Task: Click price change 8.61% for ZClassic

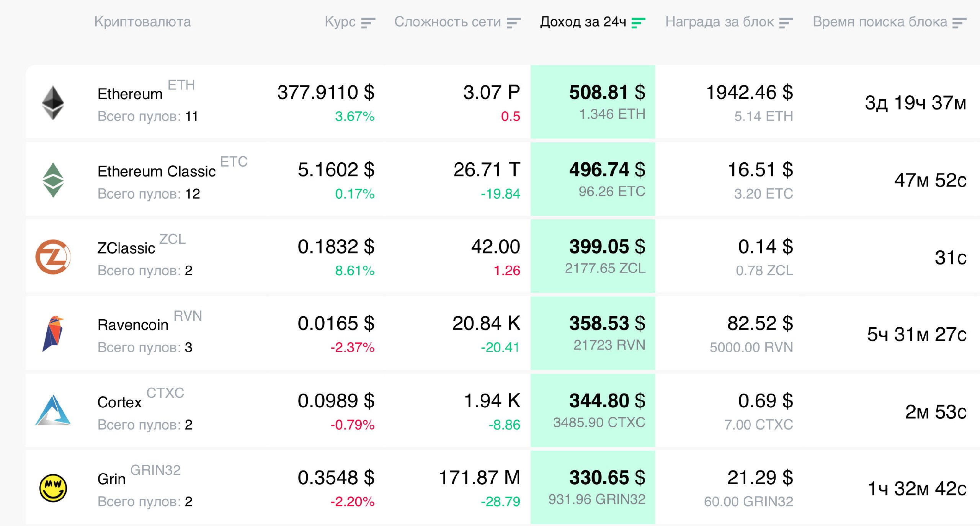Action: pos(355,271)
